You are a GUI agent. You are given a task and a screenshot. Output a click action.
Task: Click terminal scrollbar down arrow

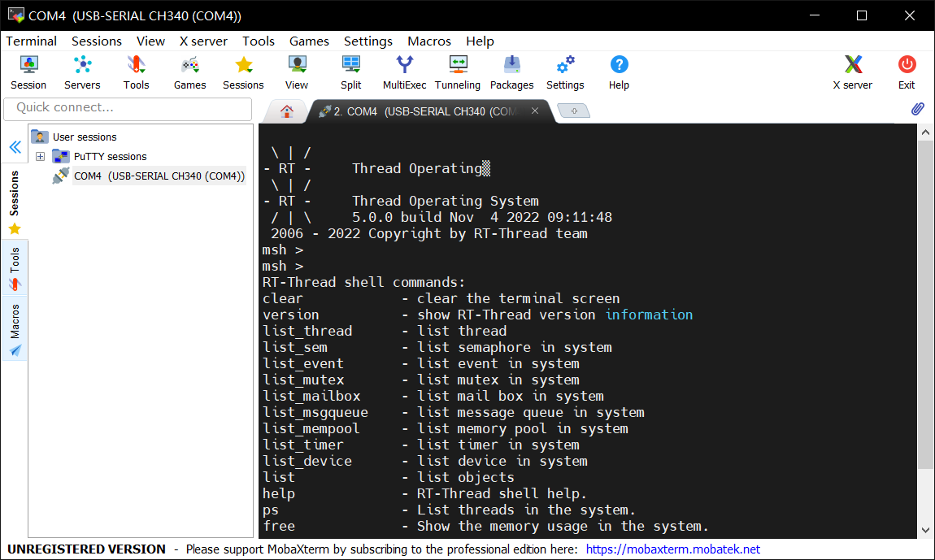coord(925,530)
